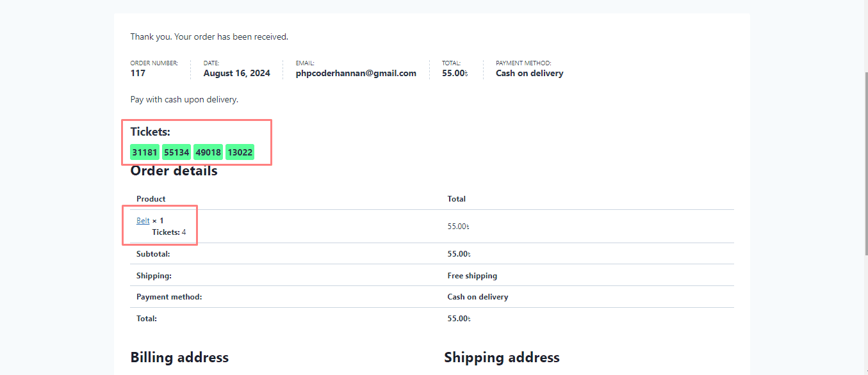Click the Cash on delivery payment method at top

529,74
